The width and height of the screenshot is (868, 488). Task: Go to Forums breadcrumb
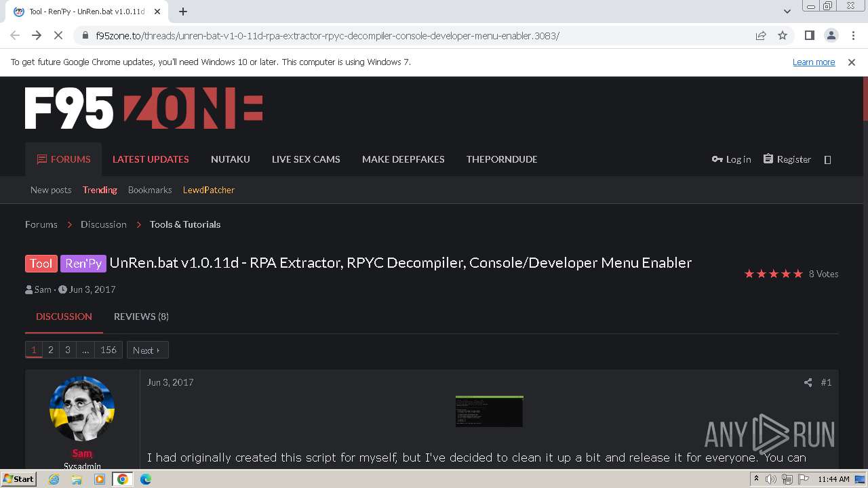41,224
